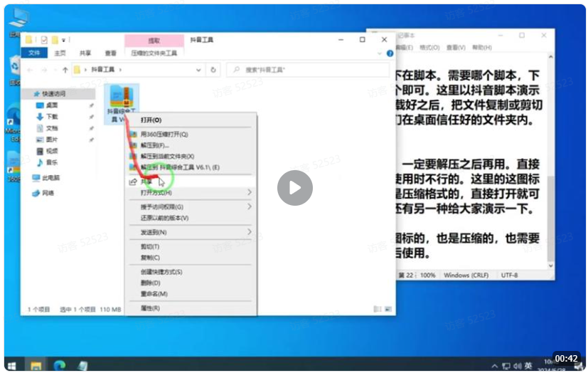Choose 属性(R) at context menu bottom
The height and width of the screenshot is (373, 588).
(x=150, y=308)
